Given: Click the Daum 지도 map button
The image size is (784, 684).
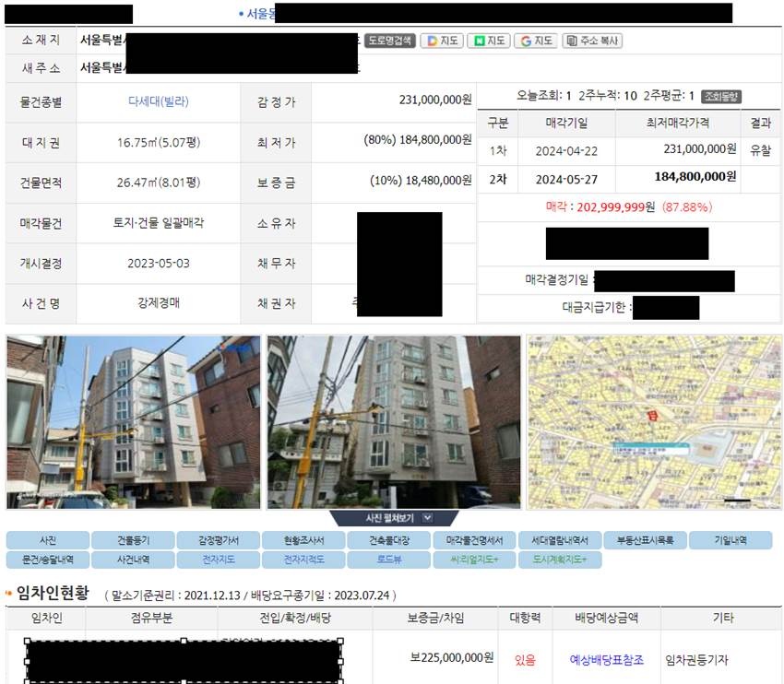Looking at the screenshot, I should (442, 41).
